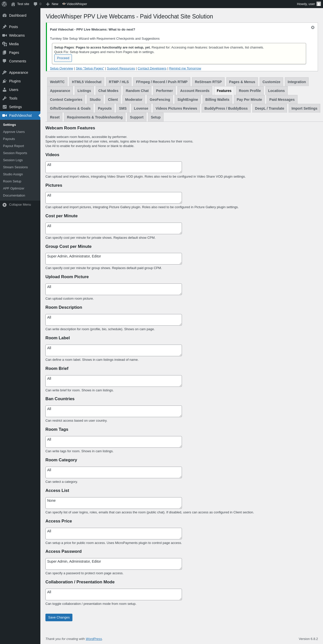Select the Billing Wallets tab

(x=217, y=100)
